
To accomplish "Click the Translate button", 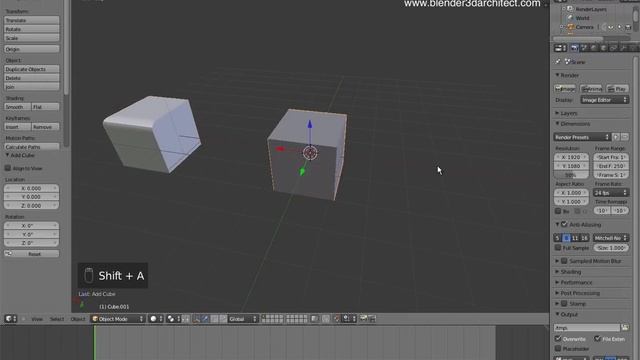I will (31, 20).
